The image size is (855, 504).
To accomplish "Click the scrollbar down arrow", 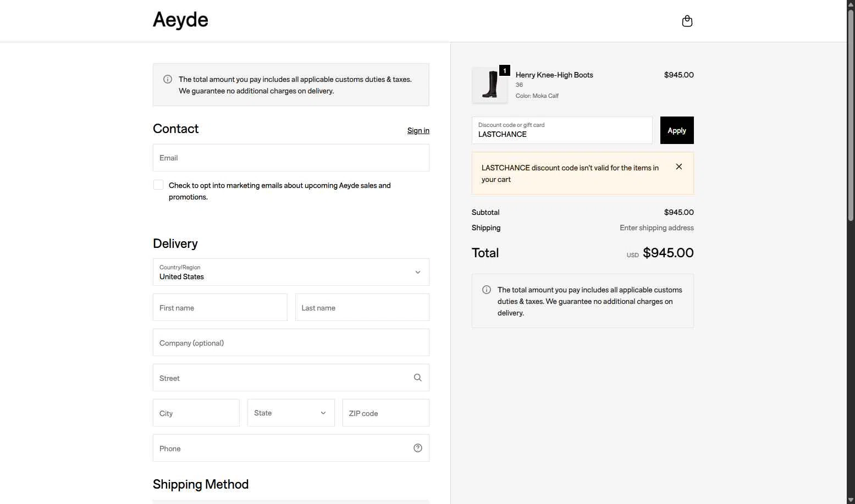I will [x=851, y=500].
